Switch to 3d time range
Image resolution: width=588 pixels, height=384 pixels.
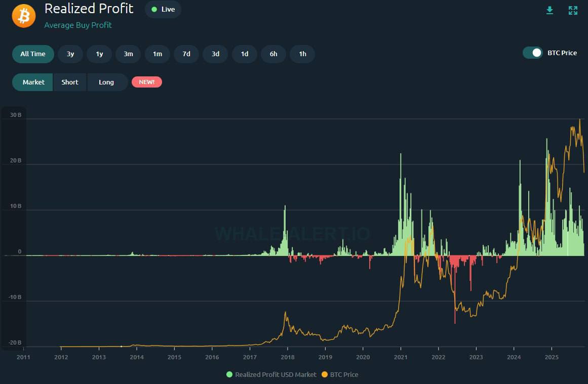(x=215, y=54)
